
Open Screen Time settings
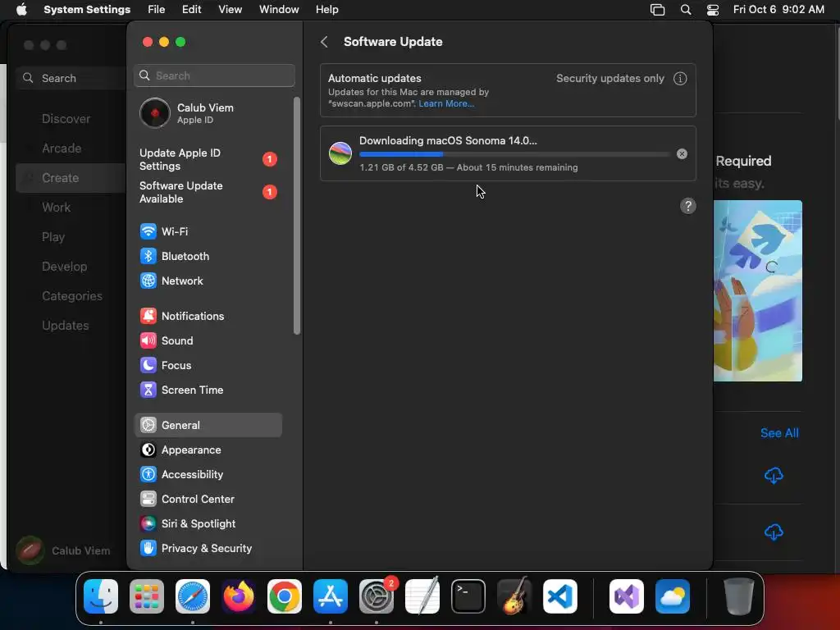[208, 390]
